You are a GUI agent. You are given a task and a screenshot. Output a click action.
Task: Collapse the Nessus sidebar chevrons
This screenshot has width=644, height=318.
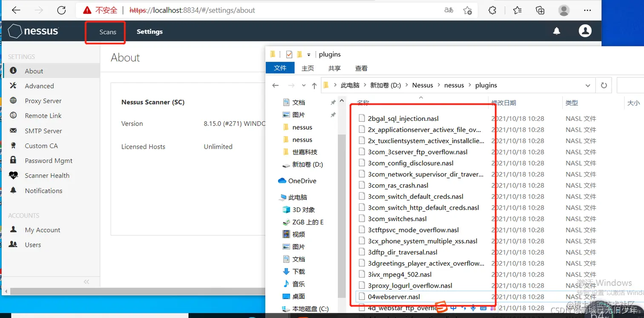click(86, 282)
